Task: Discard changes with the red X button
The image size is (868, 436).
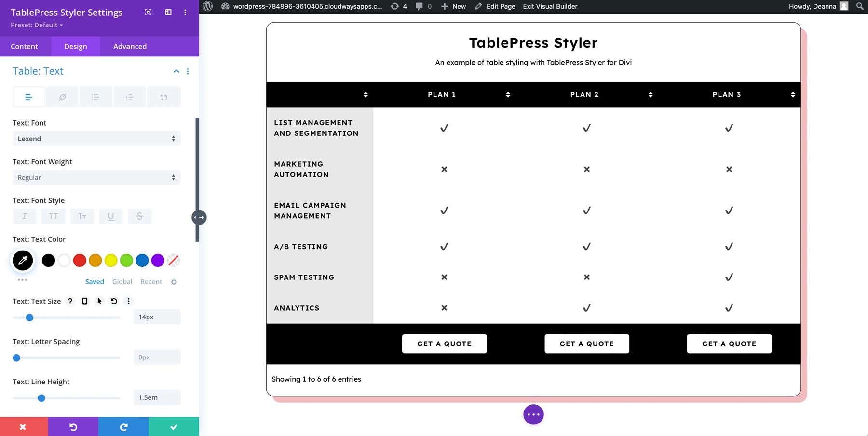Action: [23, 427]
